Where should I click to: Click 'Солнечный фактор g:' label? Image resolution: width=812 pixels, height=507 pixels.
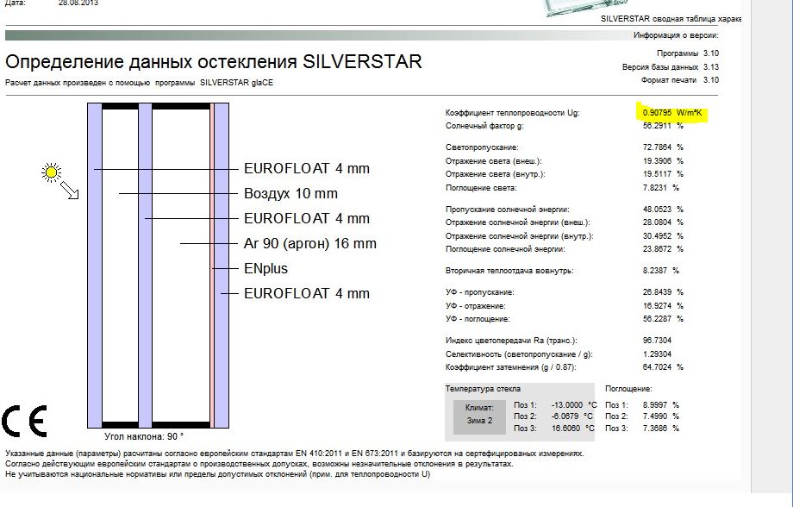coord(484,126)
